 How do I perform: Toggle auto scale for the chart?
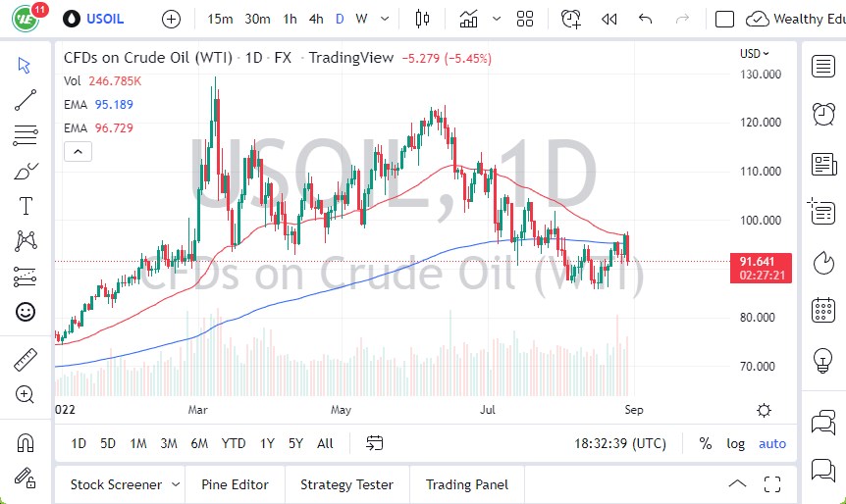click(772, 443)
